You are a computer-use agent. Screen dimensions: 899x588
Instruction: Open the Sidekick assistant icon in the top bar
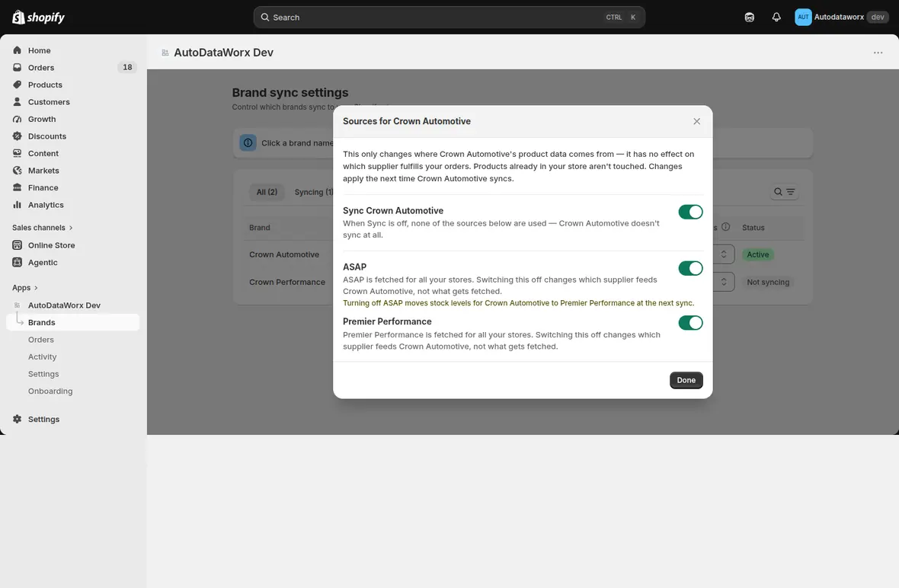tap(750, 18)
